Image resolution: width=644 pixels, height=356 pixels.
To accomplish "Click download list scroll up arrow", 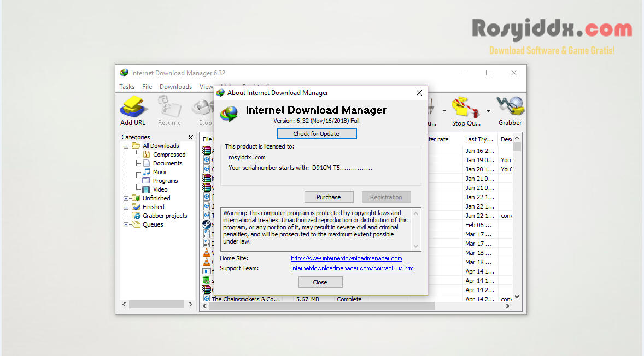I will (517, 138).
